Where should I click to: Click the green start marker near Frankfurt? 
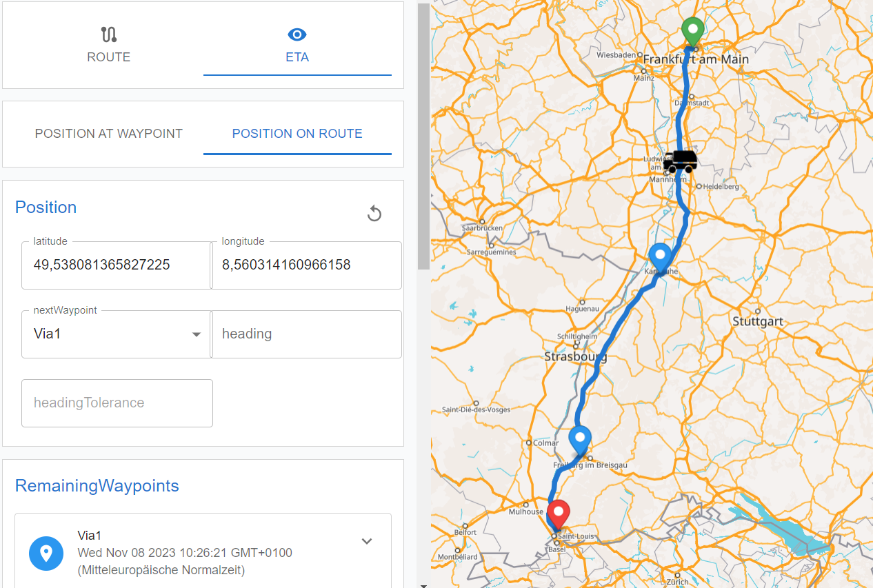click(x=692, y=30)
